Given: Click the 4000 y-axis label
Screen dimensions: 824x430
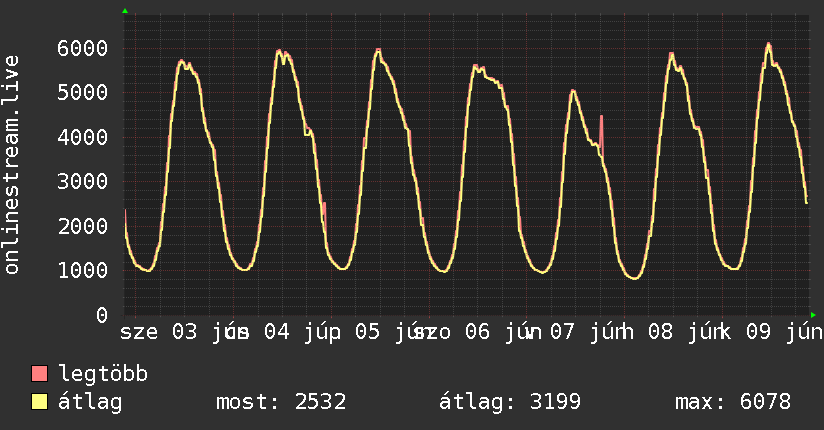Looking at the screenshot, I should [83, 138].
